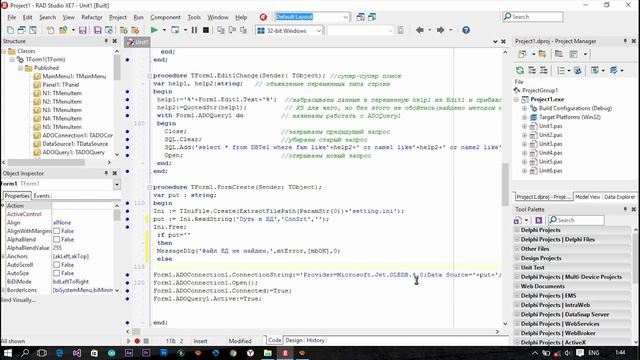
Task: Navigate forward with the right arrow icon
Action: 440,30
